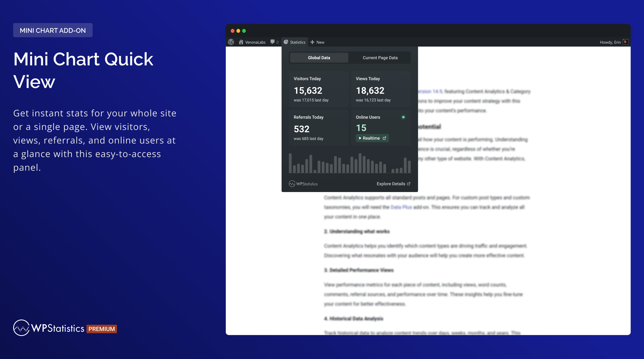The width and height of the screenshot is (644, 359).
Task: Click the '2. Understanding what works' heading
Action: pos(357,232)
